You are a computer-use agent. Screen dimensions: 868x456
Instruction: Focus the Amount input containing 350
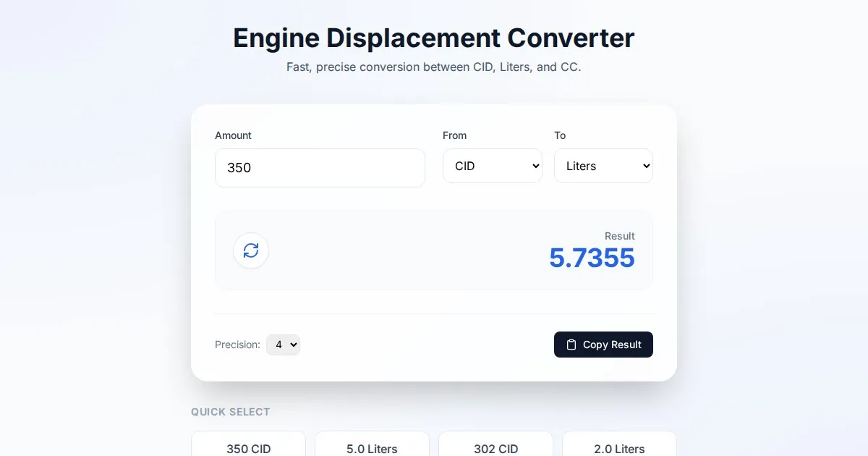[x=320, y=168]
